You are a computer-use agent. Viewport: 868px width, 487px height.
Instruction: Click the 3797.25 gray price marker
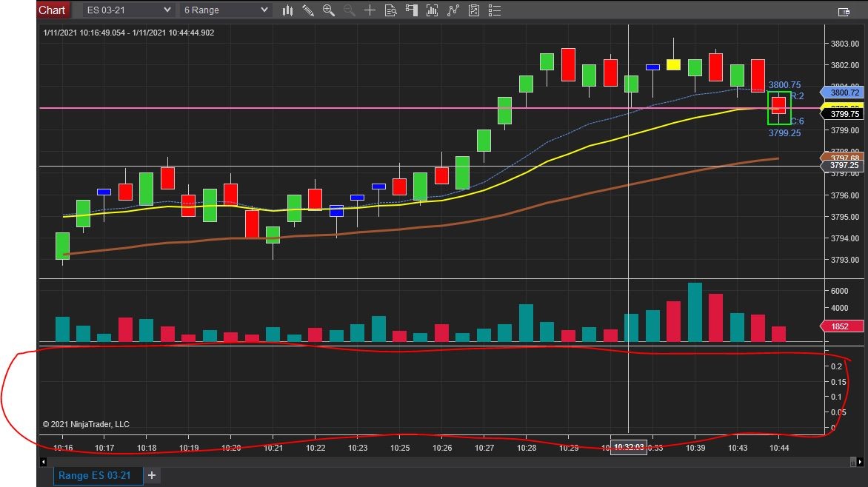click(842, 165)
